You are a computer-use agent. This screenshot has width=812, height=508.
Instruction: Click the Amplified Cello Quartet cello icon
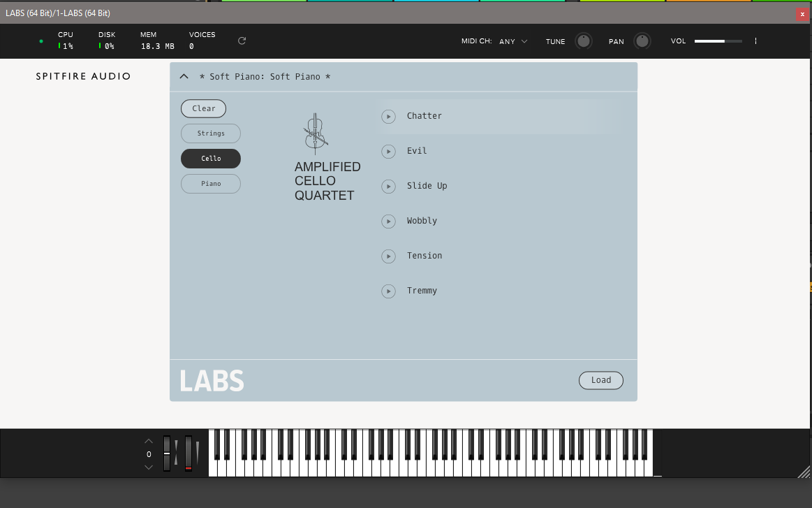tap(316, 133)
